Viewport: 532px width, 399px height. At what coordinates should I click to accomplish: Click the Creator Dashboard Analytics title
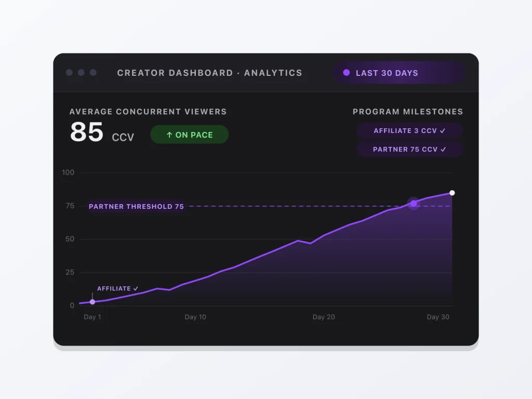[210, 73]
